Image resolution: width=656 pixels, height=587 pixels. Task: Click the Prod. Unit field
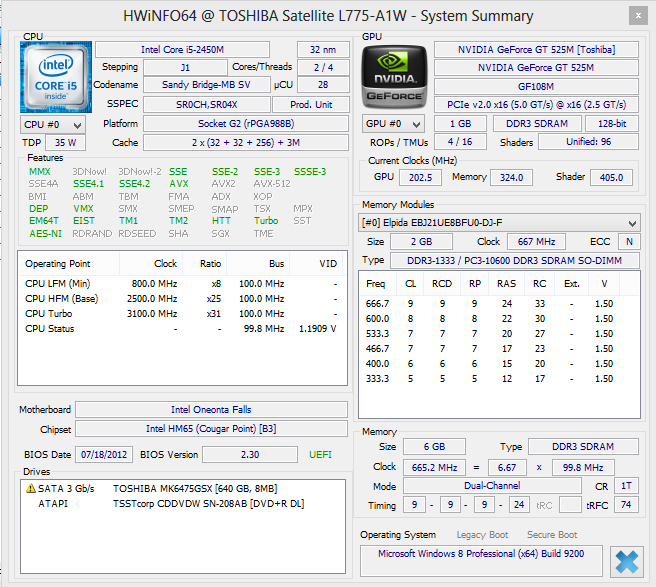tap(311, 104)
